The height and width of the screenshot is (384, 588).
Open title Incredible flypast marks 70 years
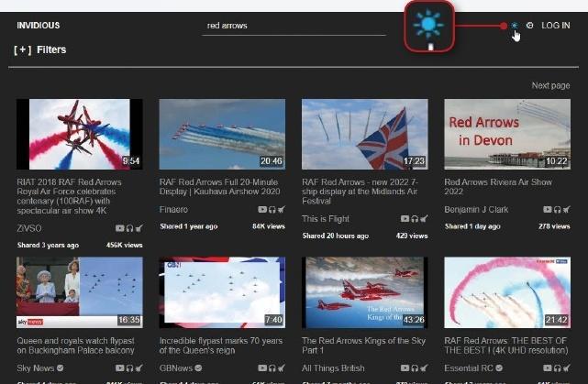221,346
